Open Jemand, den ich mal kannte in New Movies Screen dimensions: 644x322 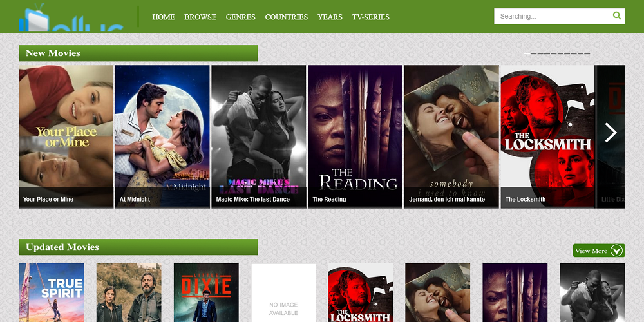point(452,137)
